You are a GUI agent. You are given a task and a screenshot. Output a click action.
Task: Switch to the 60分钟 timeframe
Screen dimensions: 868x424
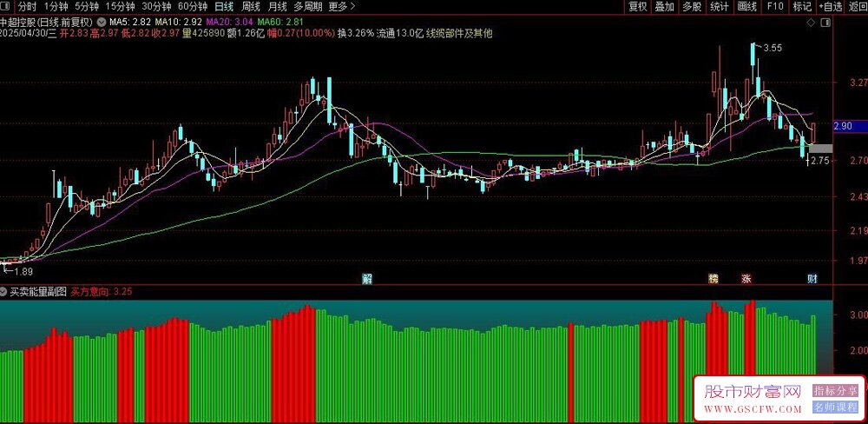click(193, 7)
